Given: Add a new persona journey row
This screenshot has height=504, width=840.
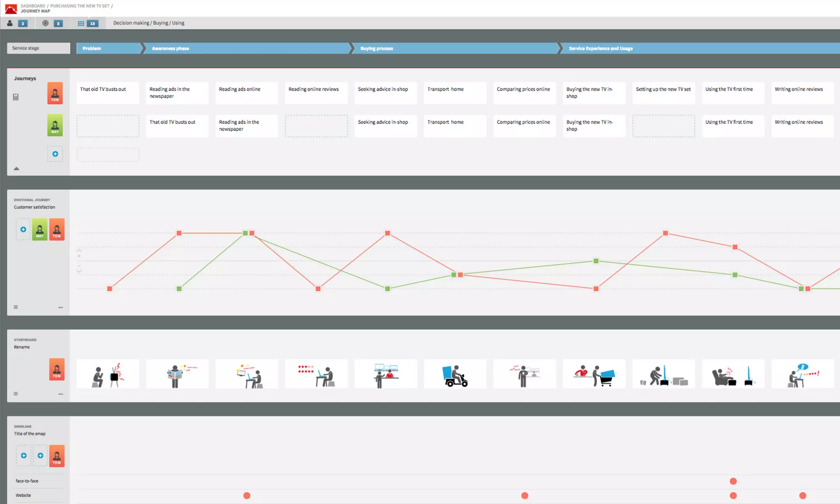Looking at the screenshot, I should [x=55, y=154].
